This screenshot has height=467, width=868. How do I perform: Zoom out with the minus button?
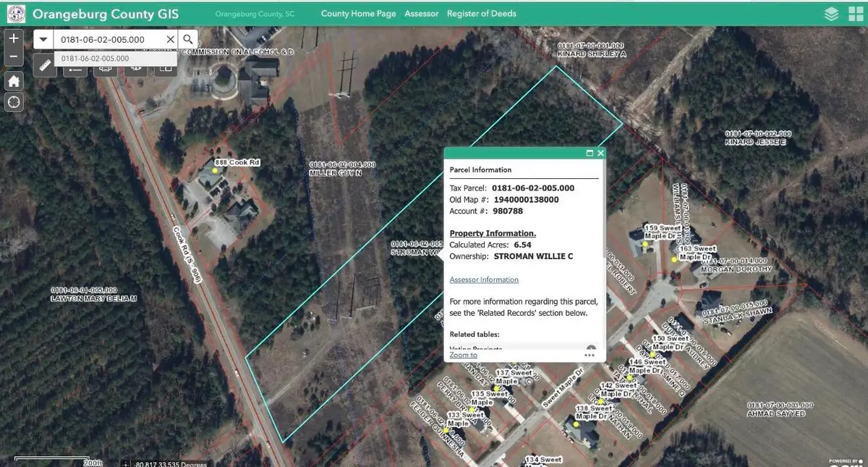click(13, 54)
